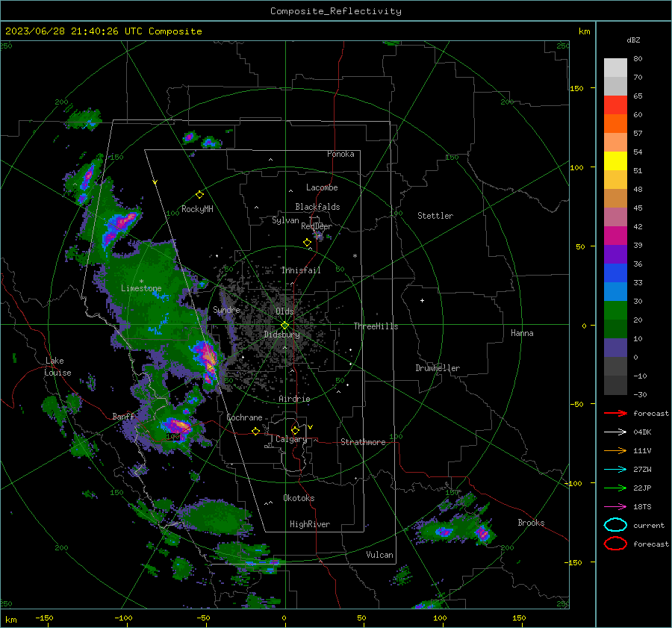672x628 pixels.
Task: Click the 04DK legend text label
Action: pos(642,432)
